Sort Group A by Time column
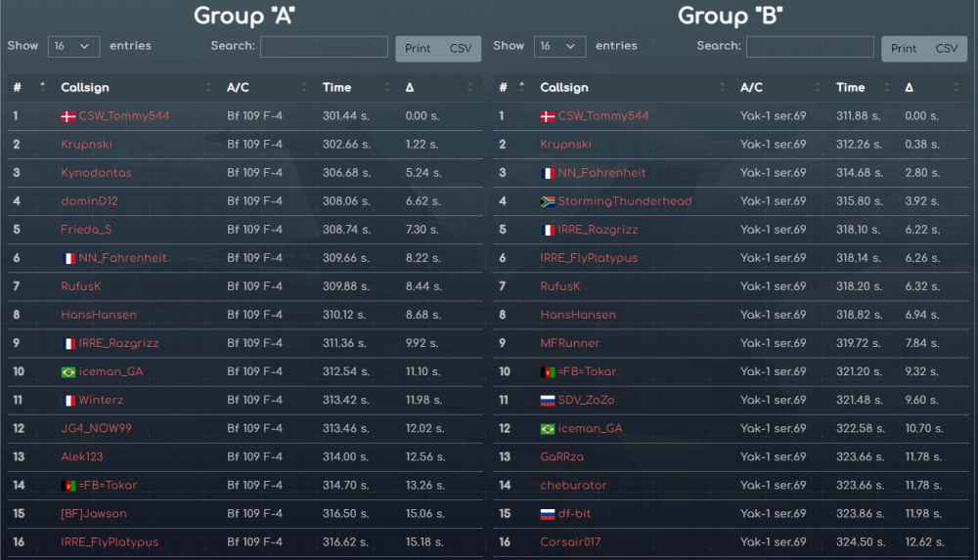The height and width of the screenshot is (560, 978). tap(337, 88)
